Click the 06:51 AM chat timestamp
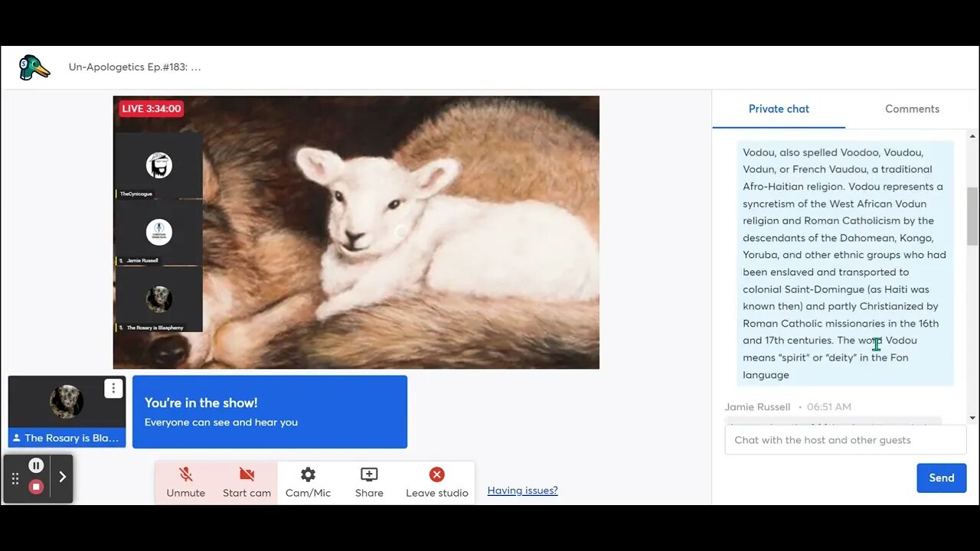This screenshot has height=551, width=980. click(829, 407)
